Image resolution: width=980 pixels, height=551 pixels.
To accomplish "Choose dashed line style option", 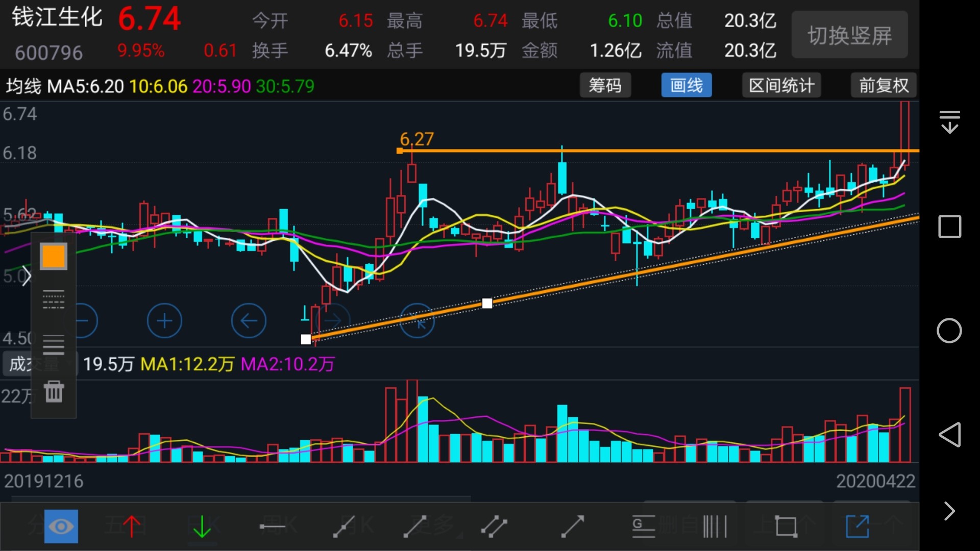I will click(x=54, y=299).
